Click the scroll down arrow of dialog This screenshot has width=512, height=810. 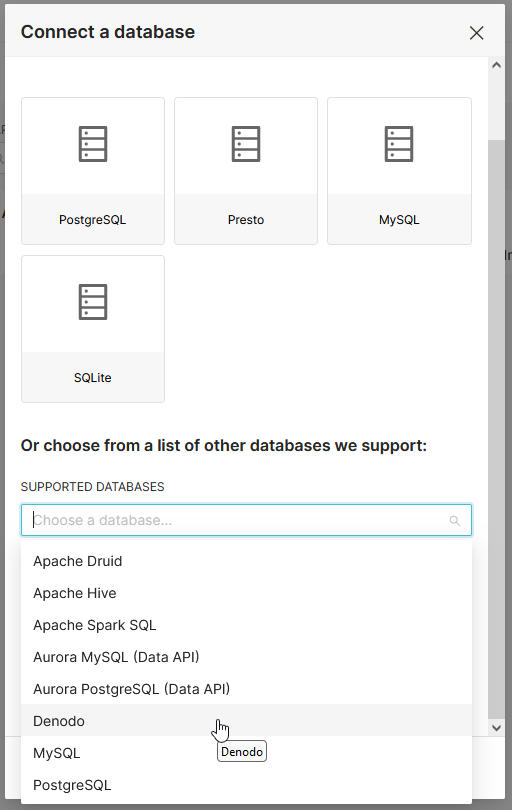497,728
